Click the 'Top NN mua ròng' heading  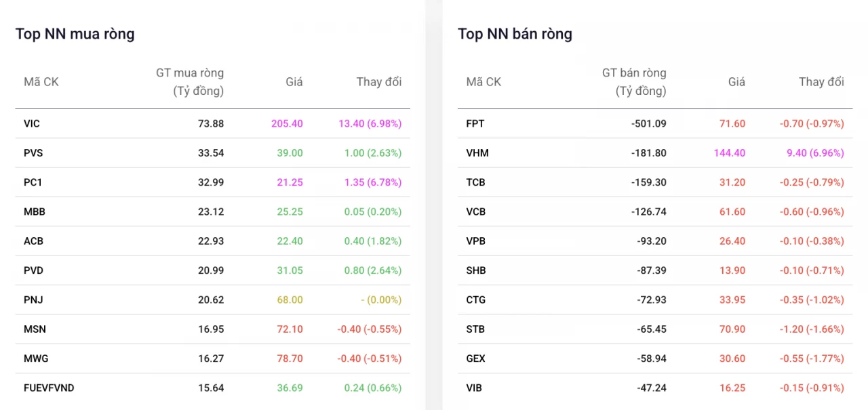pos(75,34)
